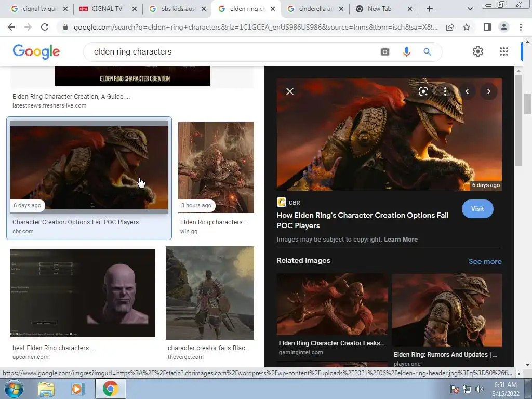Open the Chrome profile menu

coord(504,27)
